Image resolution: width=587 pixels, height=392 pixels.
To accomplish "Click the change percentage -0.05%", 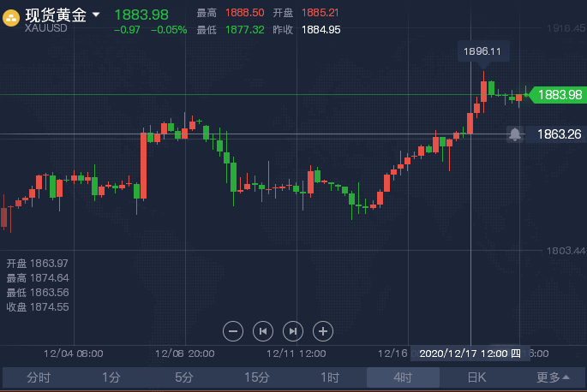I will 169,30.
